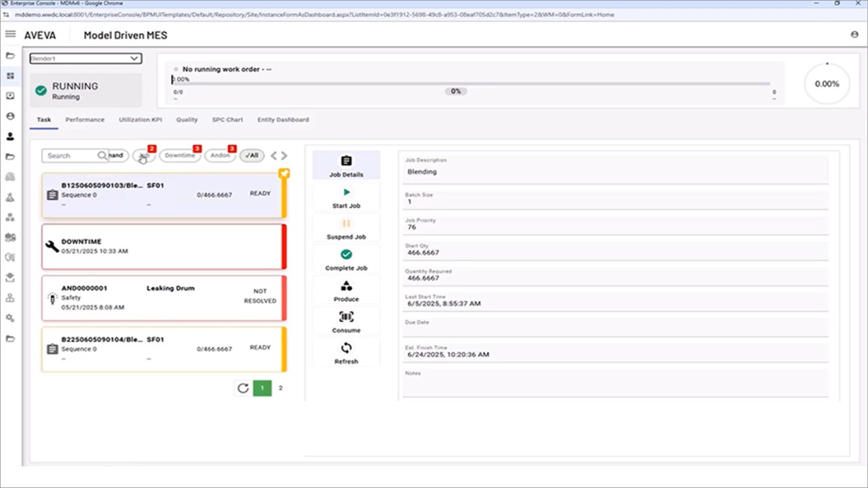This screenshot has width=868, height=488.
Task: Switch to the Performance tab
Action: (x=85, y=120)
